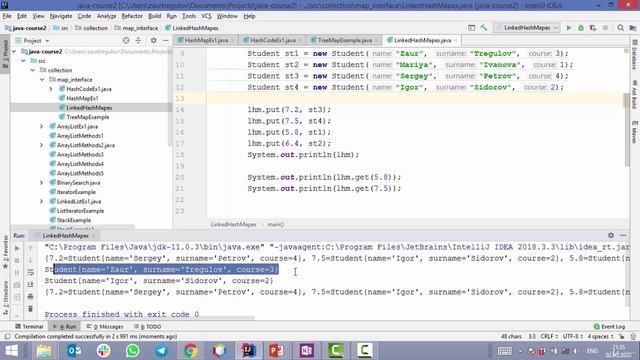Viewport: 640px width, 360px height.
Task: Collapse the map_interface package
Action: coord(42,80)
